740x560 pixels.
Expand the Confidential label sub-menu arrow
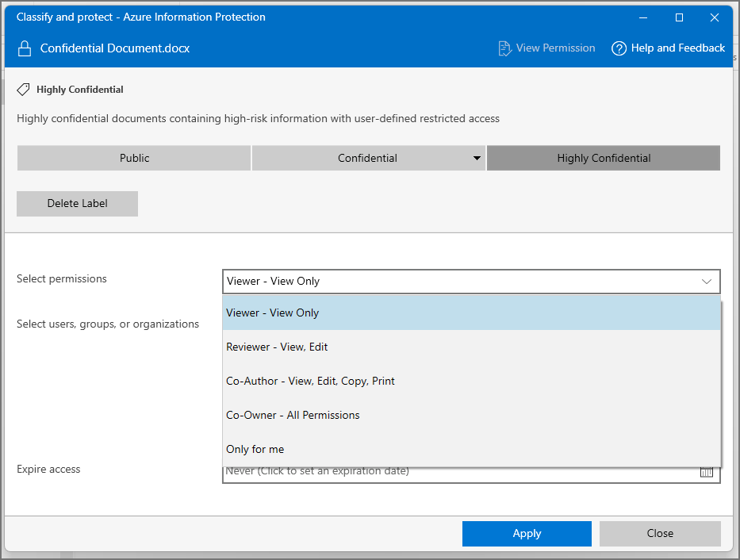pos(477,158)
